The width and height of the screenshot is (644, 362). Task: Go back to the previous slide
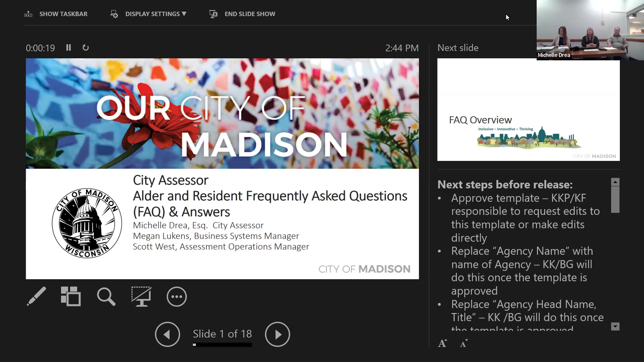click(x=167, y=334)
